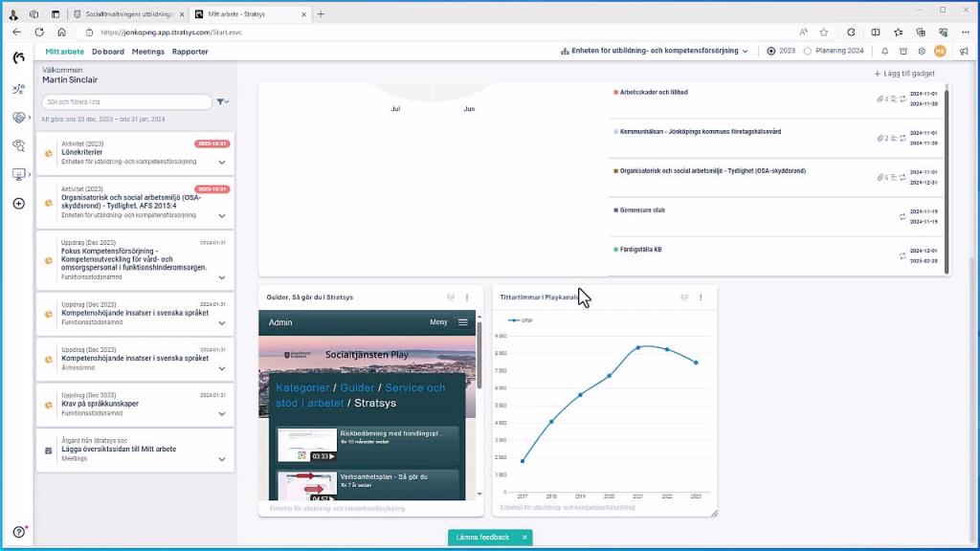Click attachment icon on Organisatorisk och social arbetsmiljö row
This screenshot has width=980, height=551.
point(880,177)
